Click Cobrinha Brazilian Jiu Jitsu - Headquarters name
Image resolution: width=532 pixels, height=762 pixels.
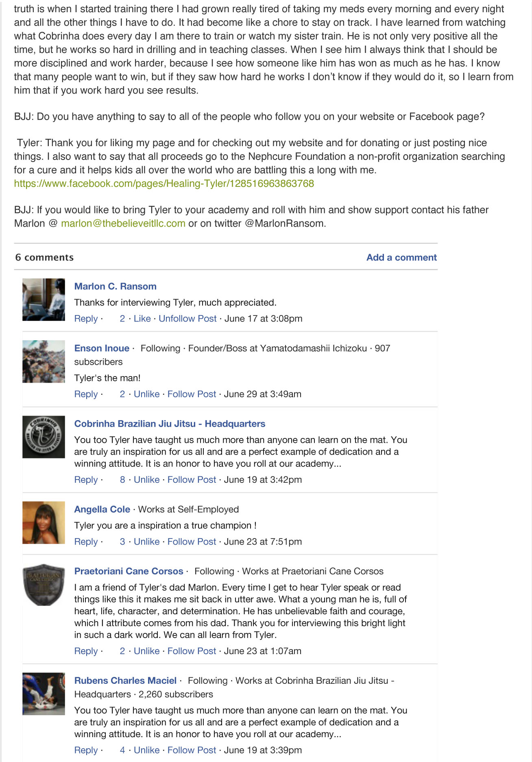pos(170,424)
